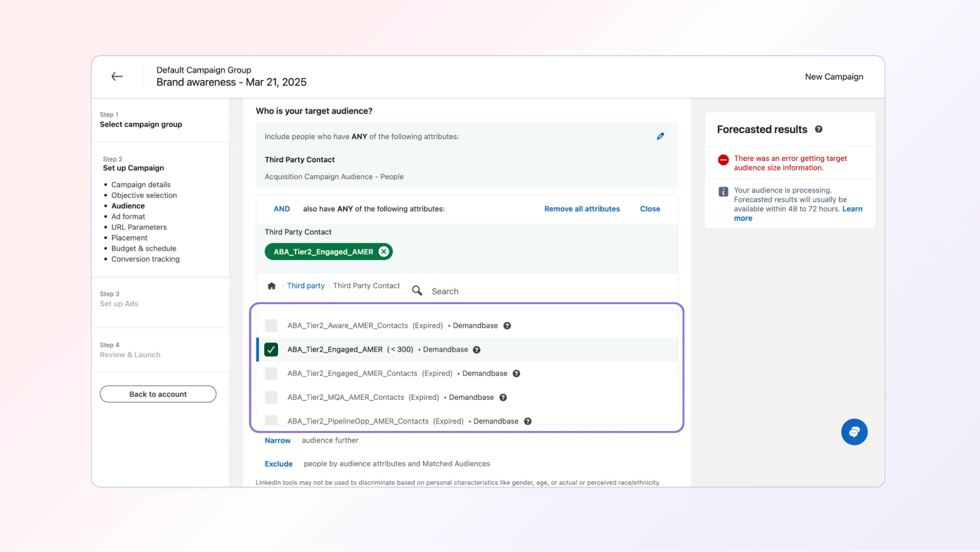Screen dimensions: 980x552
Task: Expand Narrow audience further option
Action: [277, 441]
